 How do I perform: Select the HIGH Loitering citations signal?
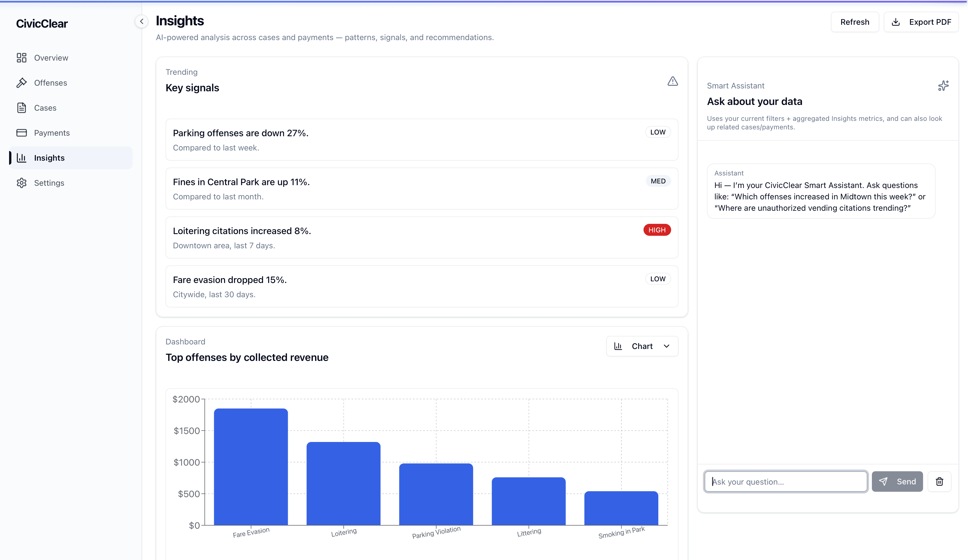point(421,237)
